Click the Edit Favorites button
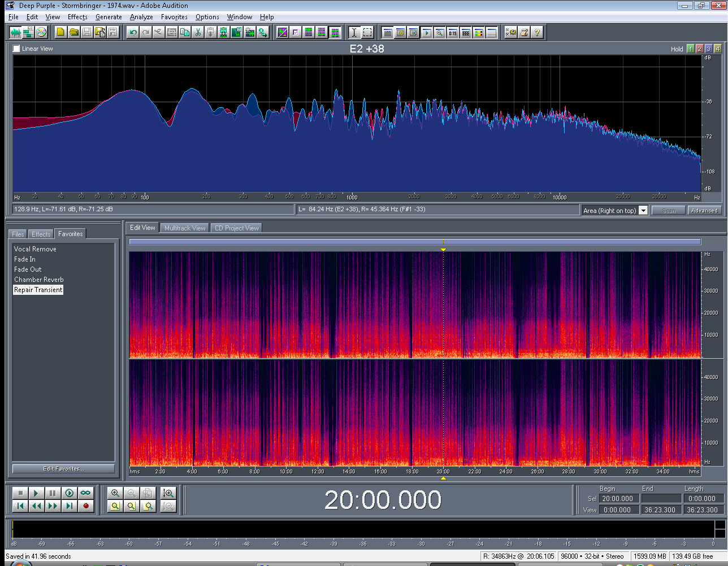 [63, 469]
